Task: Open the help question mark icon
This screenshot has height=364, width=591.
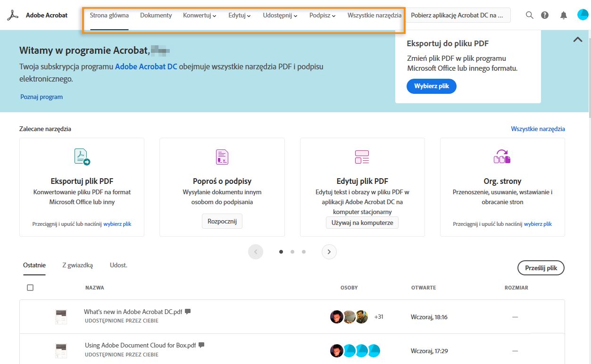Action: click(x=545, y=15)
